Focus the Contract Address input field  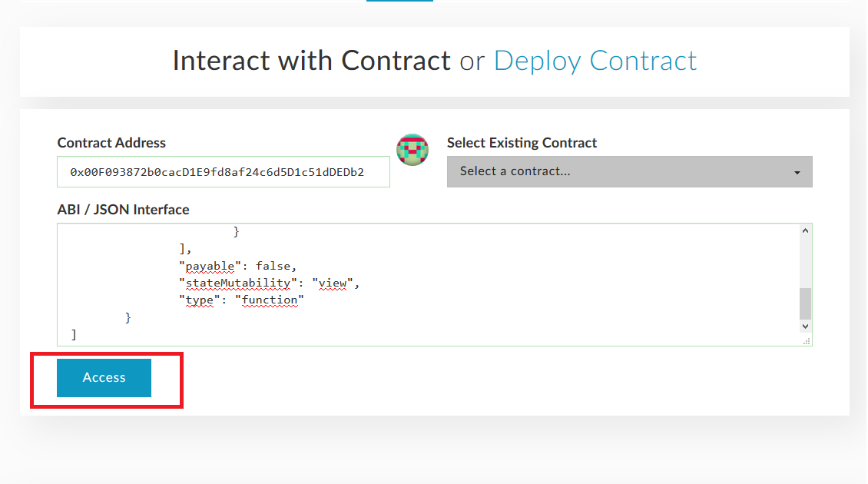click(223, 172)
